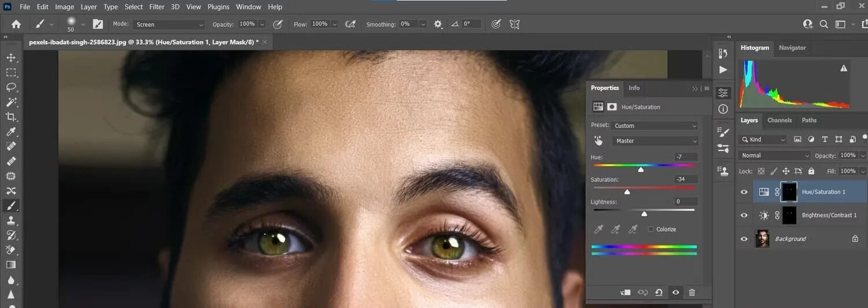
Task: Switch to the Paths tab
Action: 809,120
